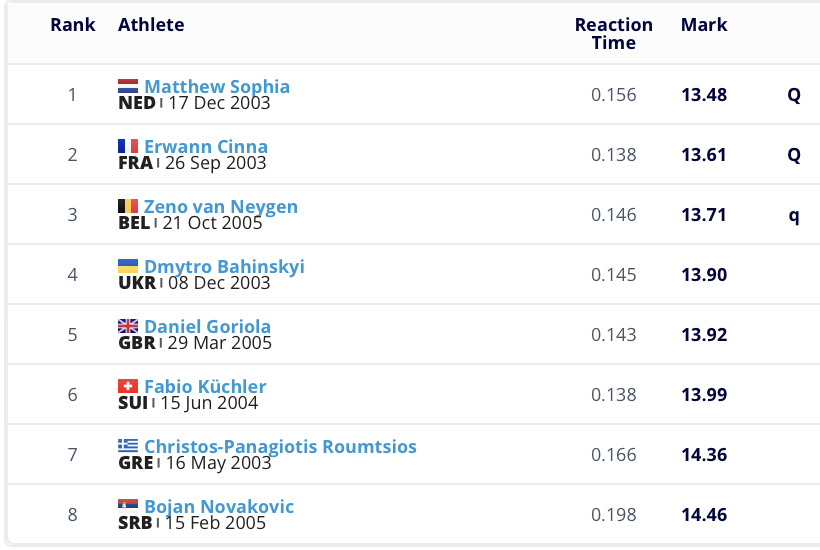
Task: Open Christos-Panagiotis Roumtsios profile link
Action: [280, 447]
